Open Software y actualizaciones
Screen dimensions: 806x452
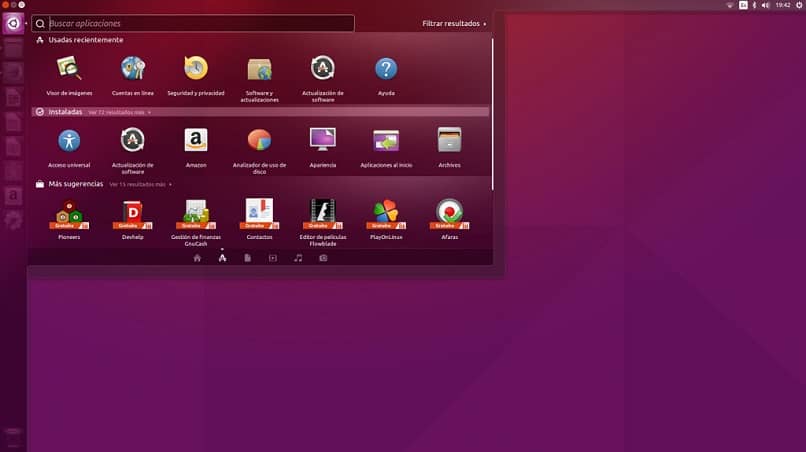259,79
